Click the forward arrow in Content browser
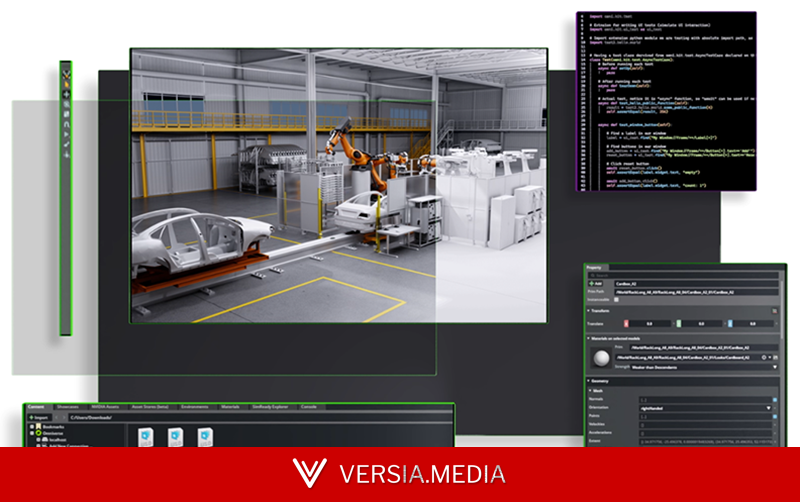800x502 pixels. pyautogui.click(x=64, y=417)
